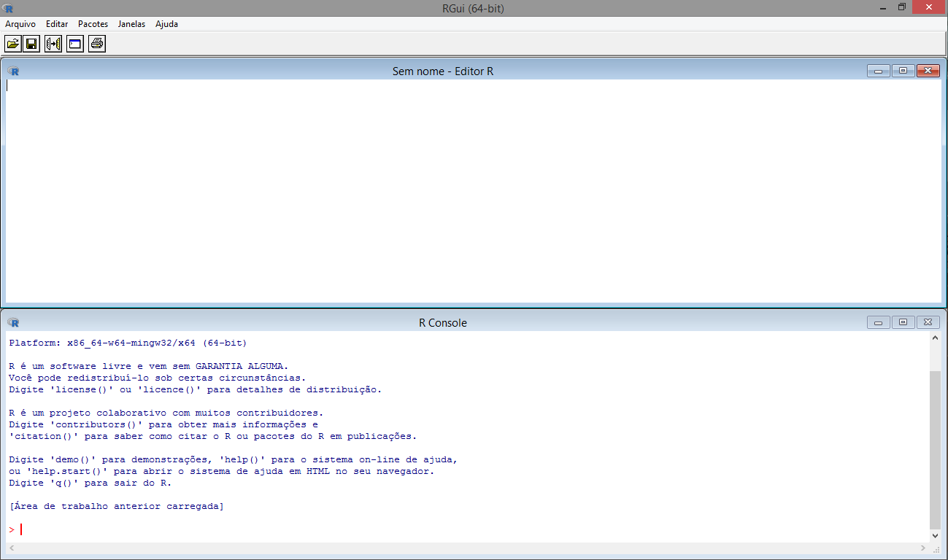The image size is (948, 560).
Task: Print the script using the printer icon
Action: [96, 44]
